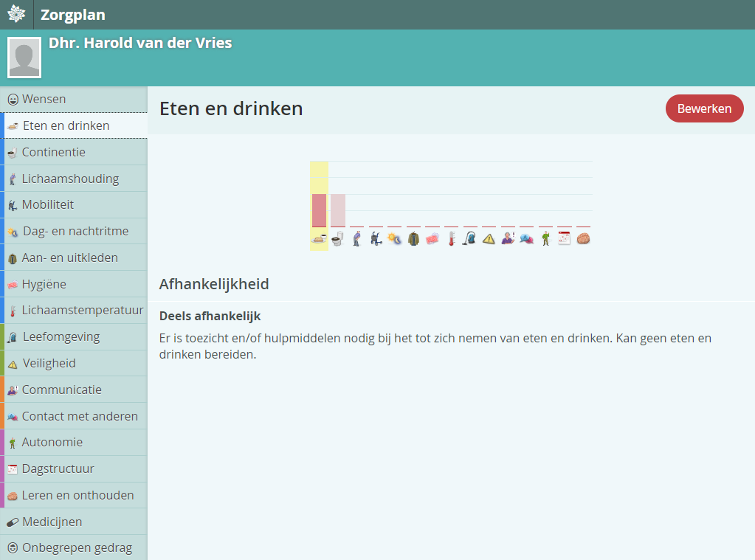Click the walker (rollator) icon in the chart
Viewport: 755px width, 560px height.
click(376, 238)
